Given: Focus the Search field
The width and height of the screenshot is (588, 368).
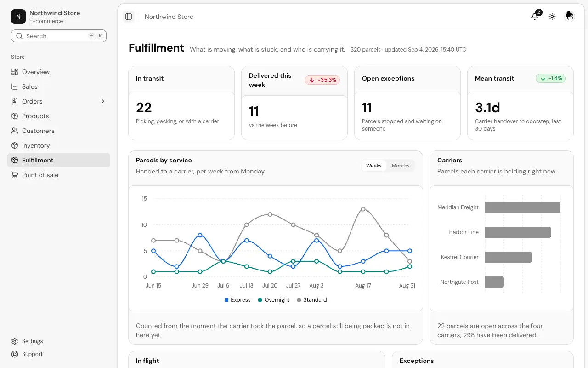Looking at the screenshot, I should [x=59, y=36].
